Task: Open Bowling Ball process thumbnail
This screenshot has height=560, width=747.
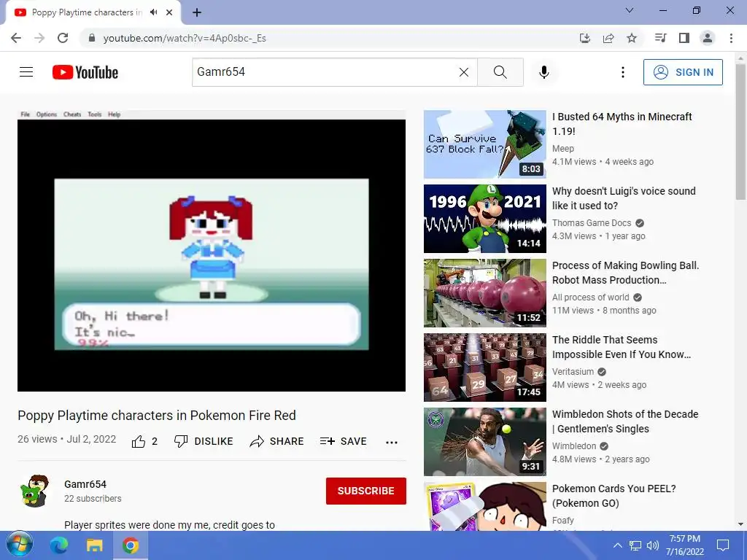Action: click(x=485, y=293)
